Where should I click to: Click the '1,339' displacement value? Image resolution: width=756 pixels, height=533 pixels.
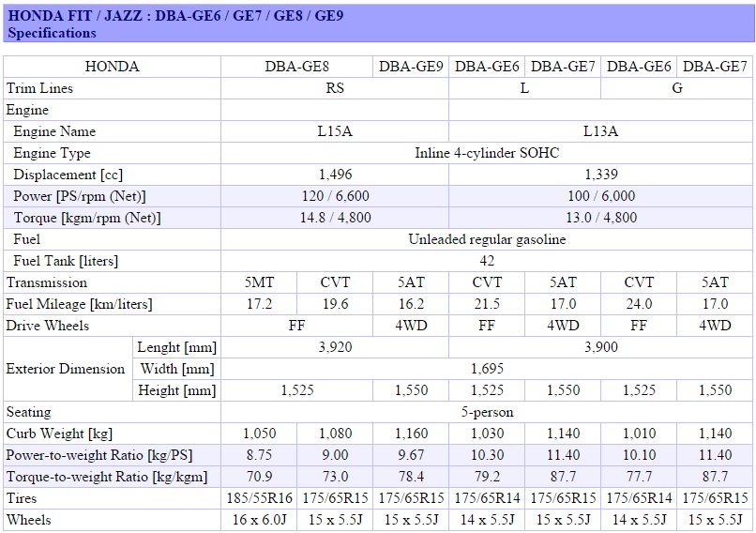pos(601,175)
